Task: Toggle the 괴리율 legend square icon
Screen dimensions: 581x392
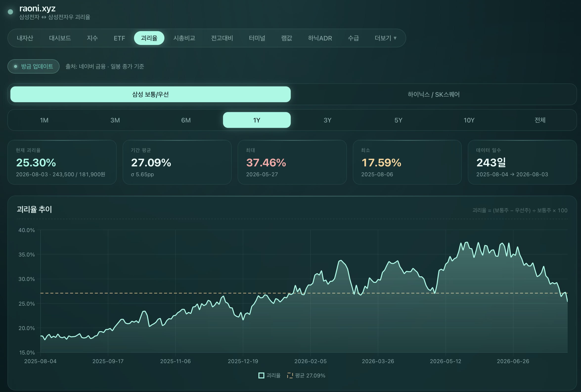Action: (261, 375)
